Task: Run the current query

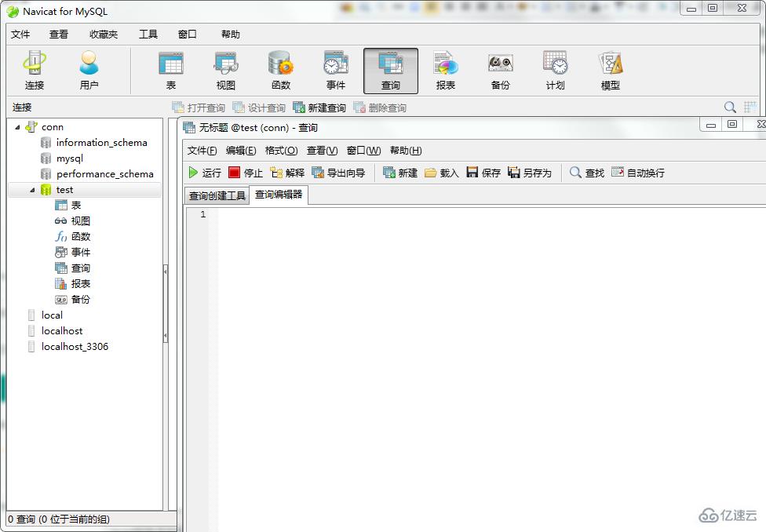Action: pos(206,173)
